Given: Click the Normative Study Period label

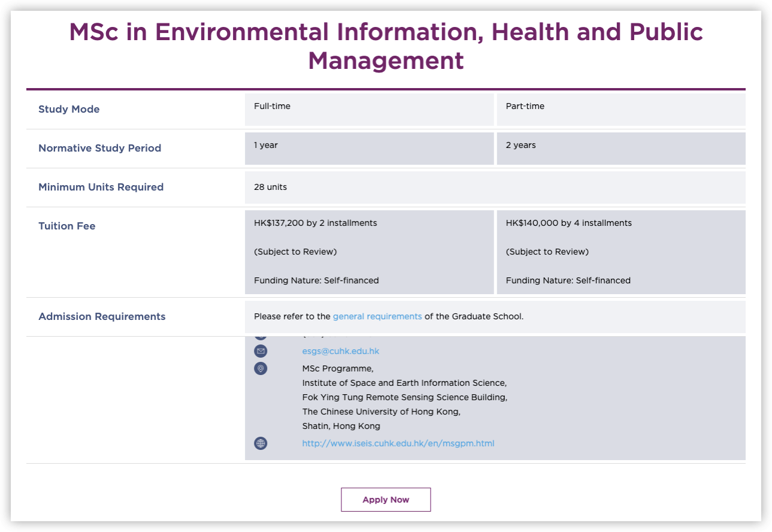Looking at the screenshot, I should click(x=99, y=148).
